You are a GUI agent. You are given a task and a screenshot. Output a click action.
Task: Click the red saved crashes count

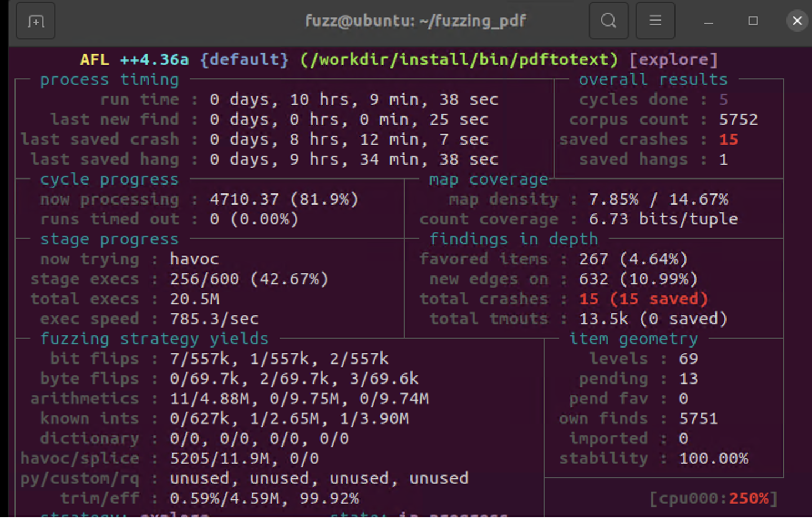(728, 140)
